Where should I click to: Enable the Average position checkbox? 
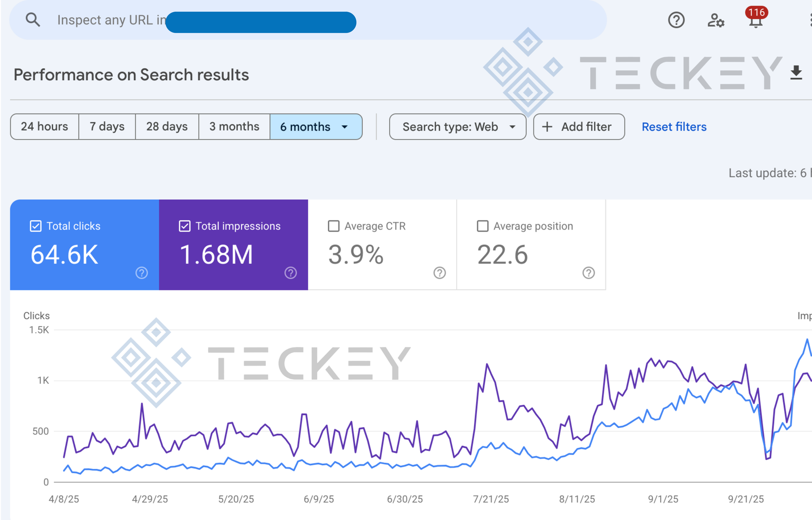(x=483, y=226)
